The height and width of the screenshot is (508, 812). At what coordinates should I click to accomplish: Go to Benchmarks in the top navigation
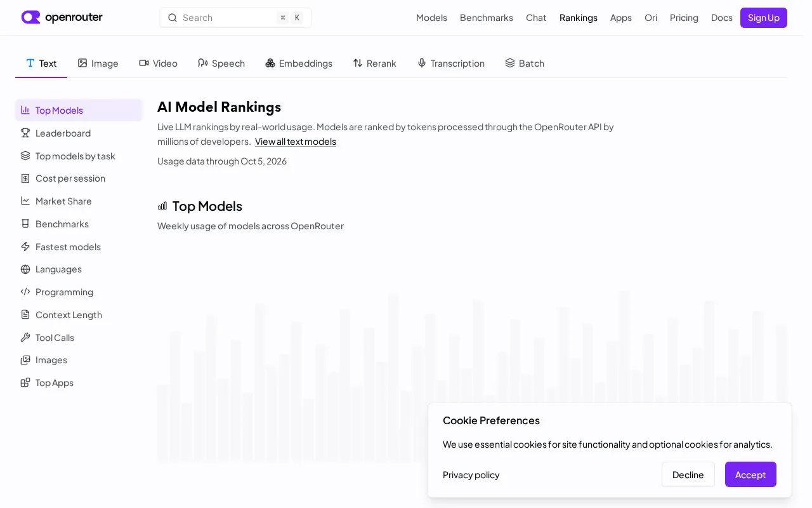[x=487, y=18]
